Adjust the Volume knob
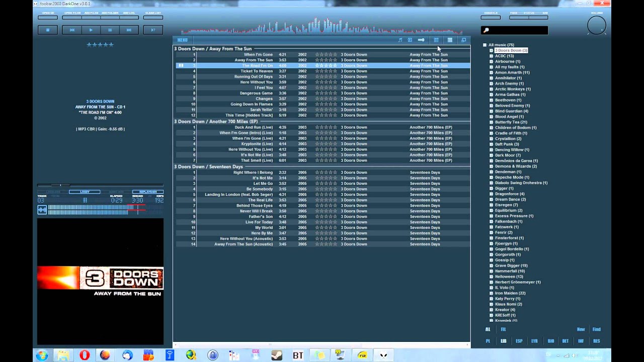The height and width of the screenshot is (362, 644). tap(597, 26)
